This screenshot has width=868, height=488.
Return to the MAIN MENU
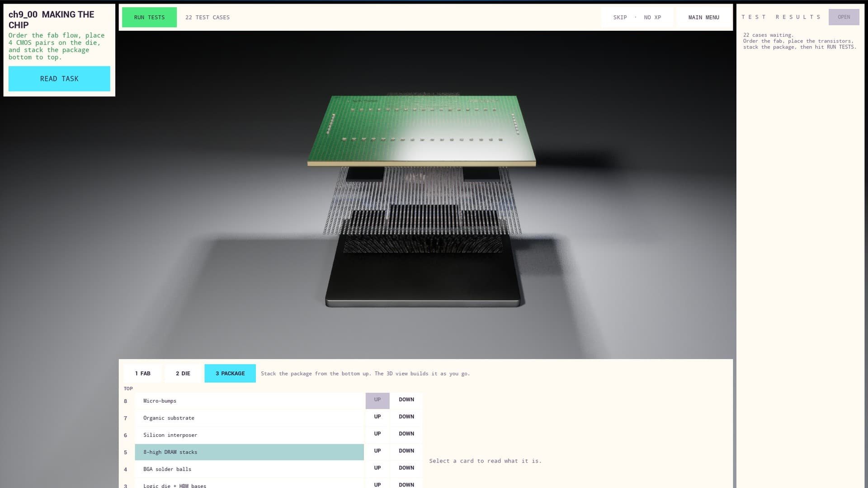[x=703, y=17]
